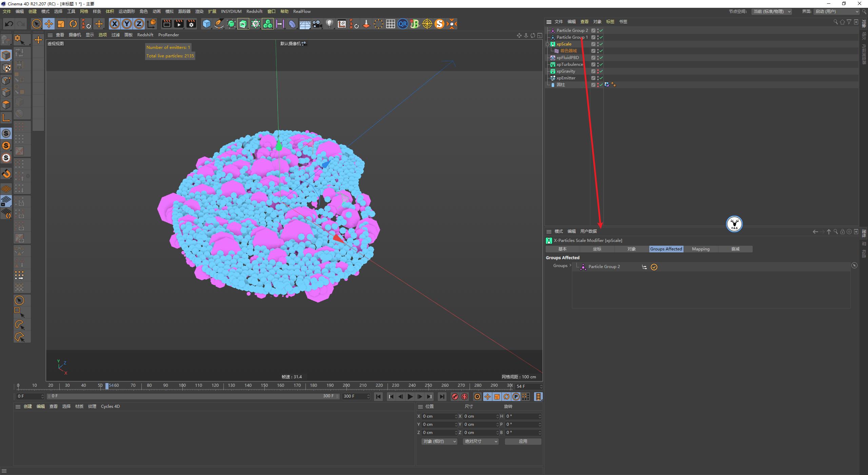Click the 应用 button in coordinates panel
Screen dimensions: 868x475
point(523,441)
